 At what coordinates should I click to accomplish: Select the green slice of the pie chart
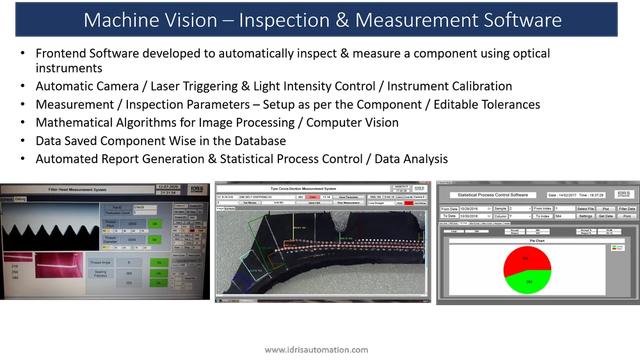[529, 282]
